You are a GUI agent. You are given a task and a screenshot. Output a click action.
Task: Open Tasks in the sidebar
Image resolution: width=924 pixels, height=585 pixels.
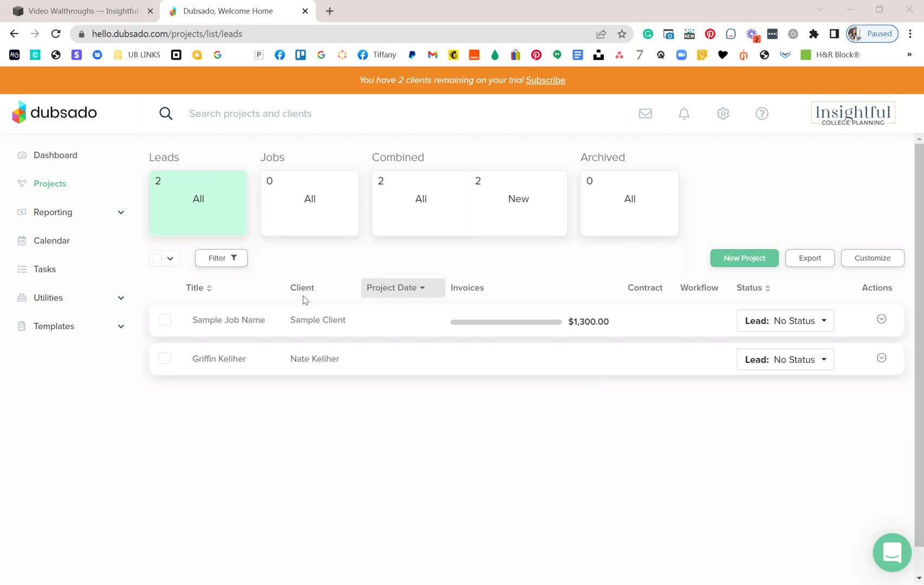tap(44, 269)
